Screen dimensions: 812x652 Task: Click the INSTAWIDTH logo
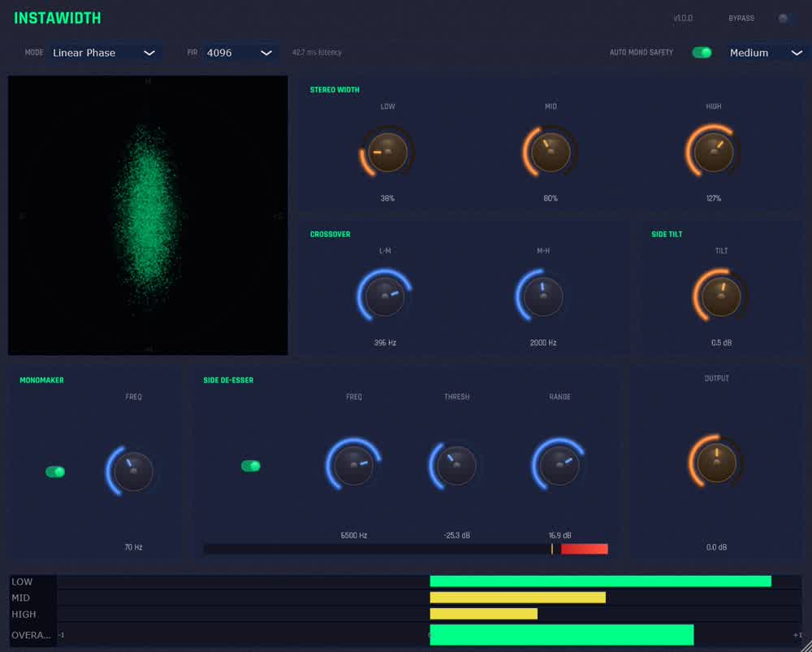coord(57,18)
